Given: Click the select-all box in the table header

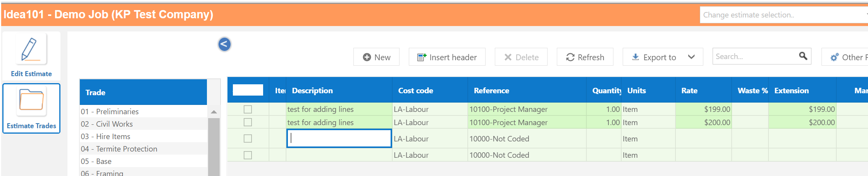Looking at the screenshot, I should click(x=248, y=90).
